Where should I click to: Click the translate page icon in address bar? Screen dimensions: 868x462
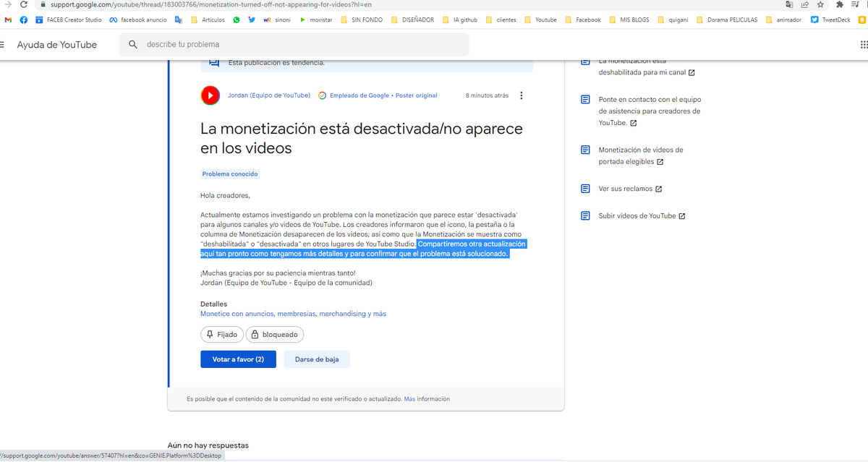[789, 5]
